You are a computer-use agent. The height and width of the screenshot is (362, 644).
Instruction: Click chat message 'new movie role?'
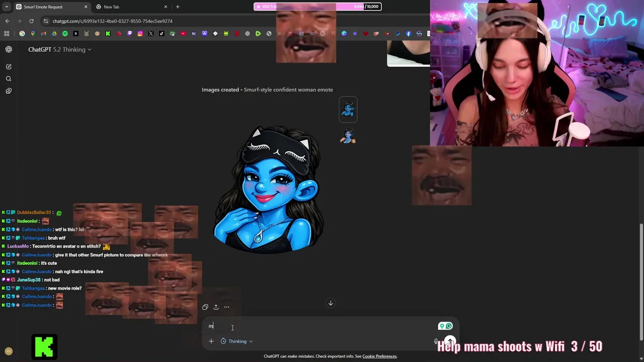pyautogui.click(x=65, y=288)
